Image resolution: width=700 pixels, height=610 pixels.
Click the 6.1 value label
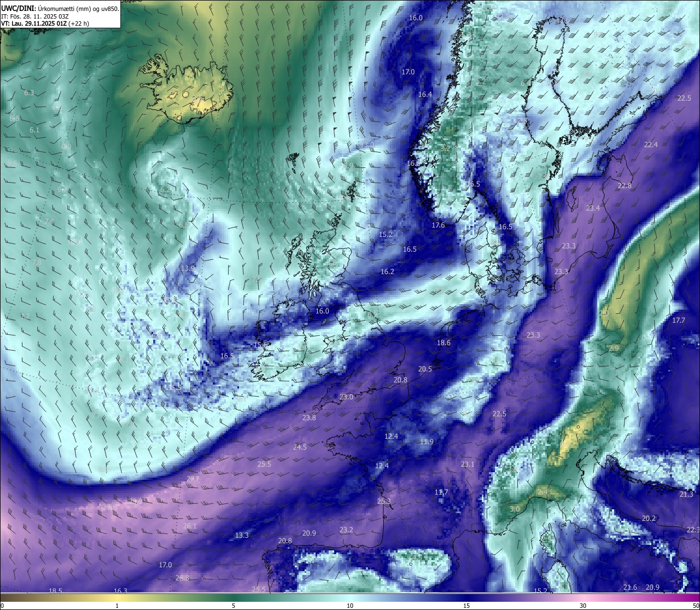[x=34, y=130]
